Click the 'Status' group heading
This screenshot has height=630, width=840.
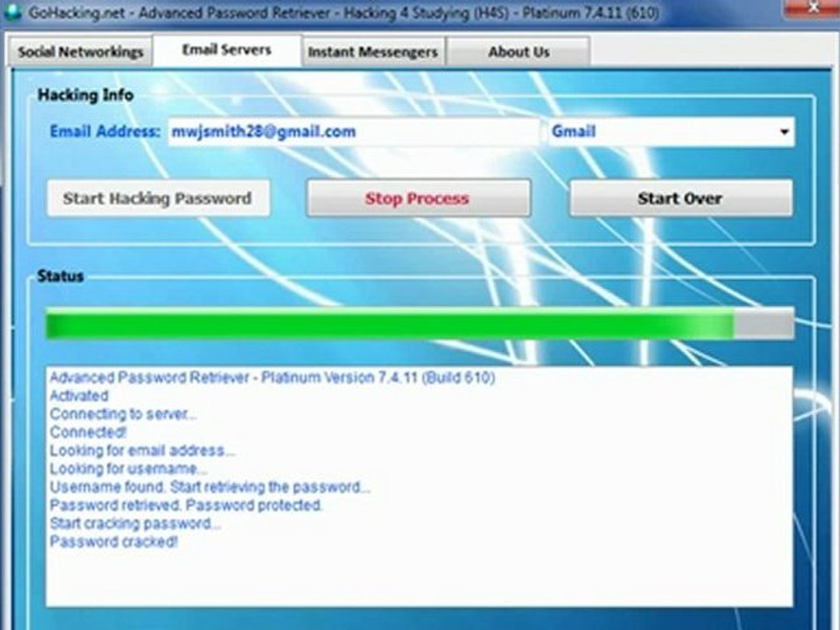pyautogui.click(x=61, y=276)
